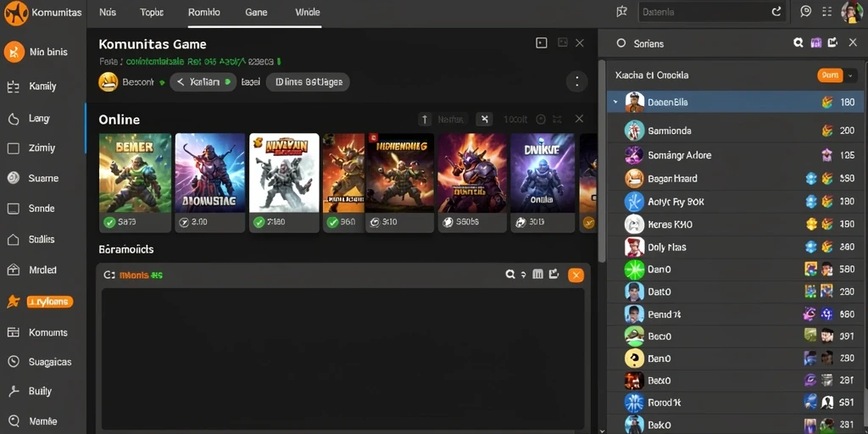Click the Dlines Bstlages button
Image resolution: width=868 pixels, height=434 pixels.
(x=308, y=82)
